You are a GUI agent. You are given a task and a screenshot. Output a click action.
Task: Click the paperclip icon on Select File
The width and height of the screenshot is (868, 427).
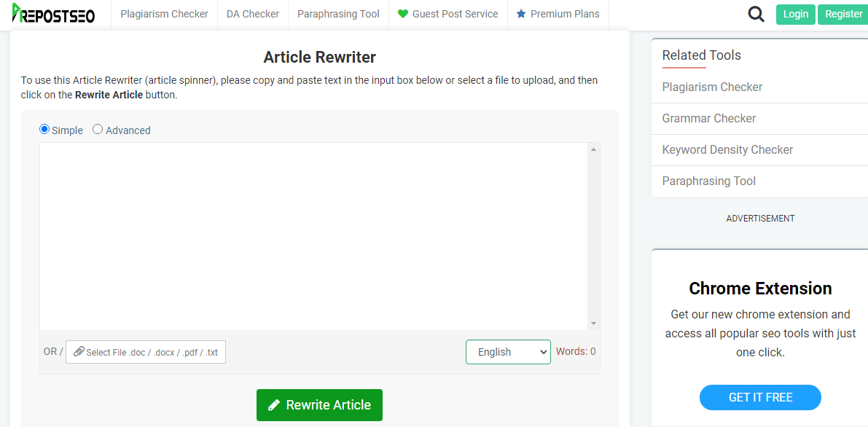78,352
